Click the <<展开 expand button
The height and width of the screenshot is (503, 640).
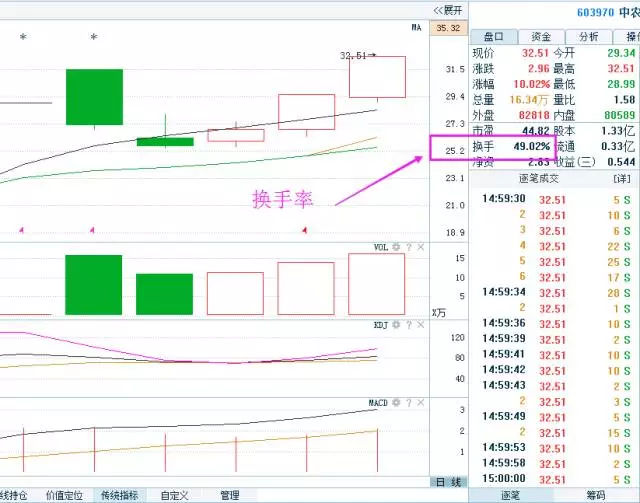click(448, 10)
